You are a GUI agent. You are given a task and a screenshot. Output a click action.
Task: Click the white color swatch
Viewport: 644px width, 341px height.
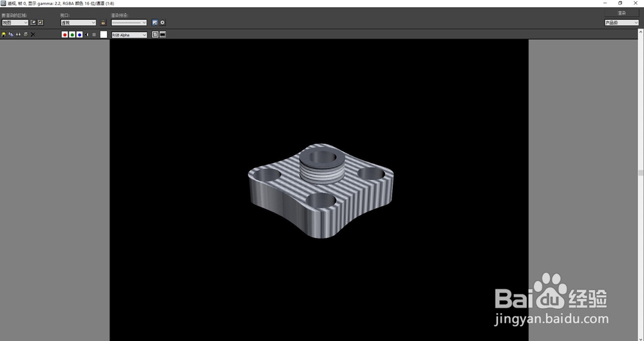click(104, 35)
